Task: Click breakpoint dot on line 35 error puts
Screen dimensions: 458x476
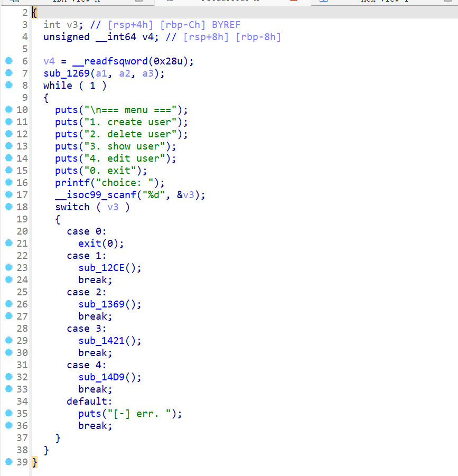Action: click(8, 414)
